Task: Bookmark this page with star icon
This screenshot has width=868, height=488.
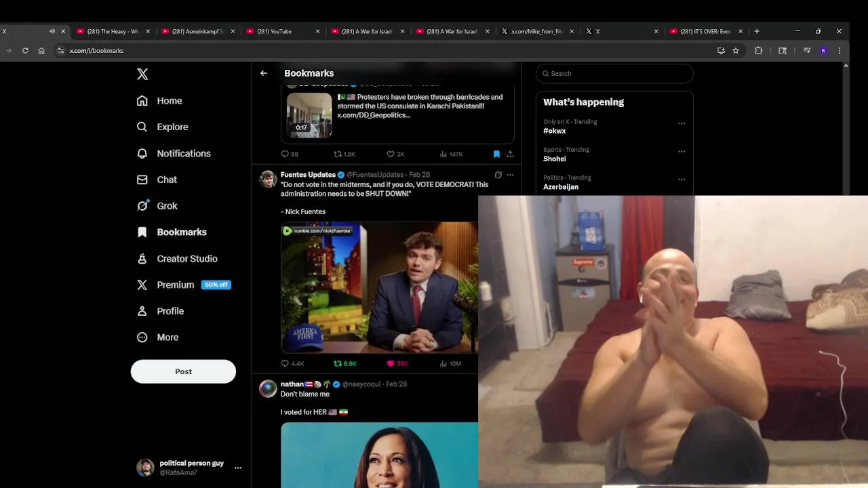Action: pos(736,50)
